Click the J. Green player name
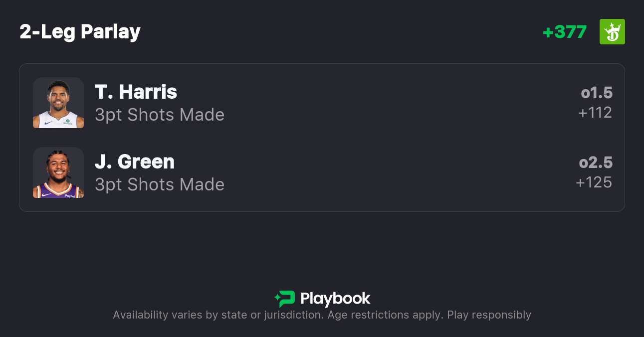 (x=135, y=162)
